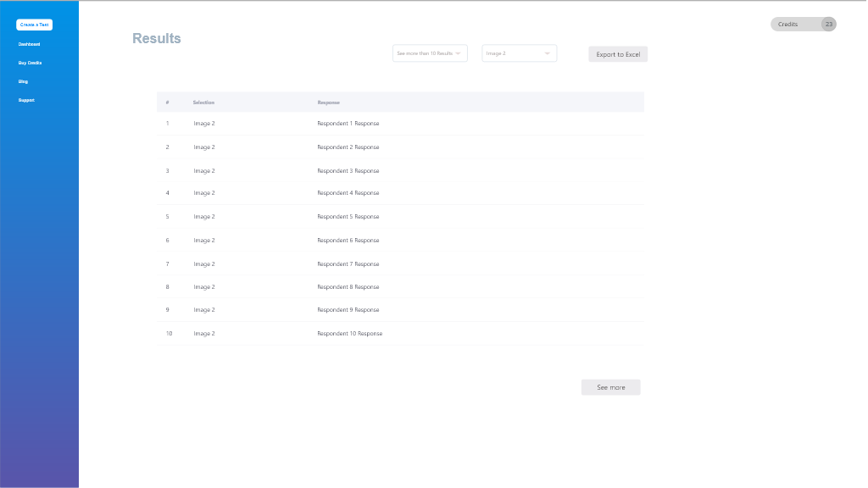Open the Blog sidebar link
The image size is (868, 488).
[x=23, y=81]
